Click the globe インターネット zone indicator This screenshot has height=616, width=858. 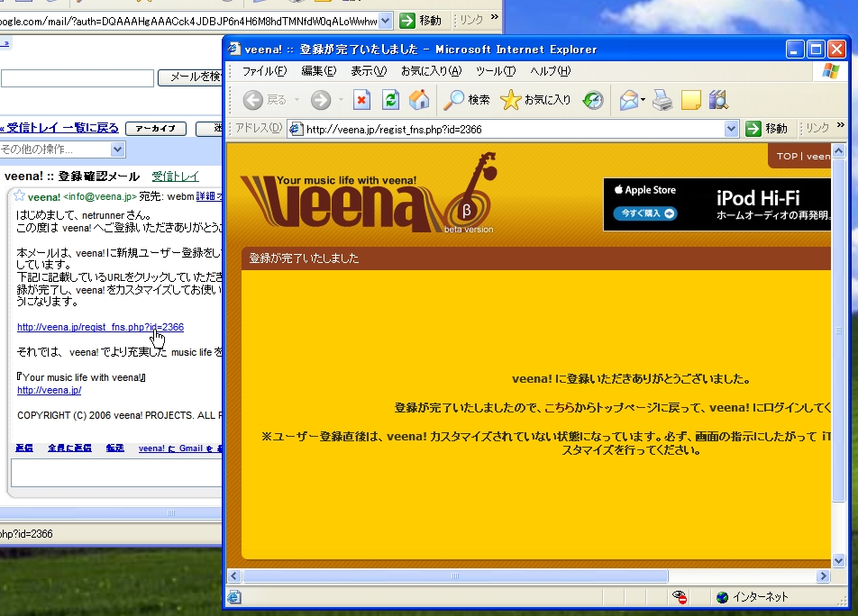coord(753,597)
